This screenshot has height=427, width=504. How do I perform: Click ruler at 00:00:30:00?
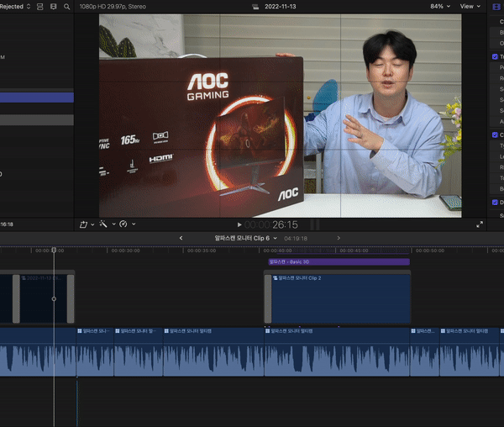tap(126, 250)
